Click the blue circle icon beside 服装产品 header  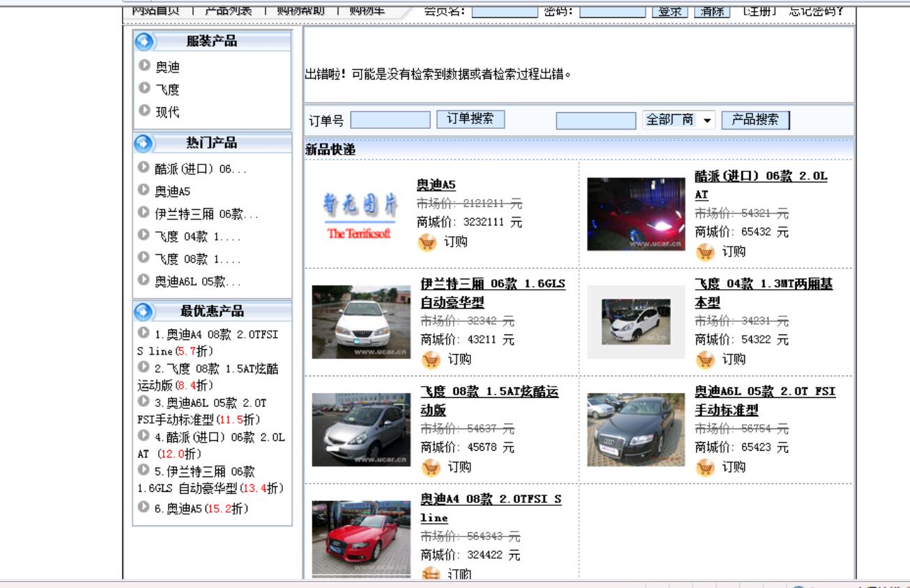(x=144, y=42)
